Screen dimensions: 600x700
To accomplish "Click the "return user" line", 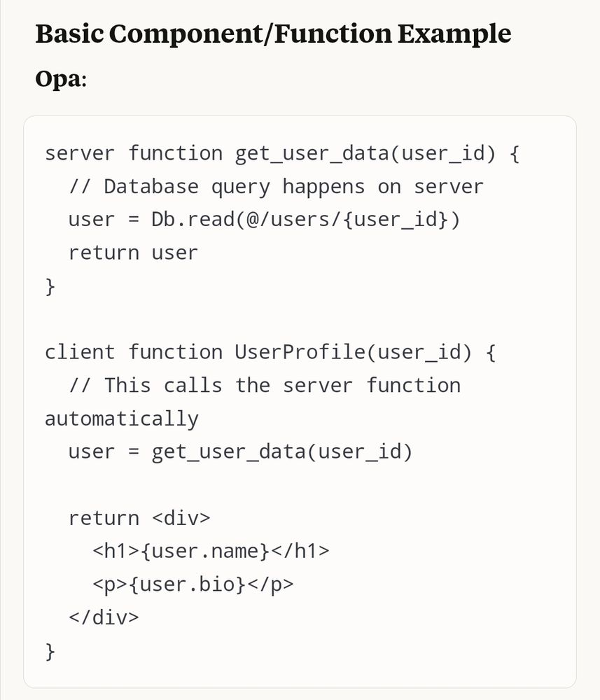I will pyautogui.click(x=133, y=253).
